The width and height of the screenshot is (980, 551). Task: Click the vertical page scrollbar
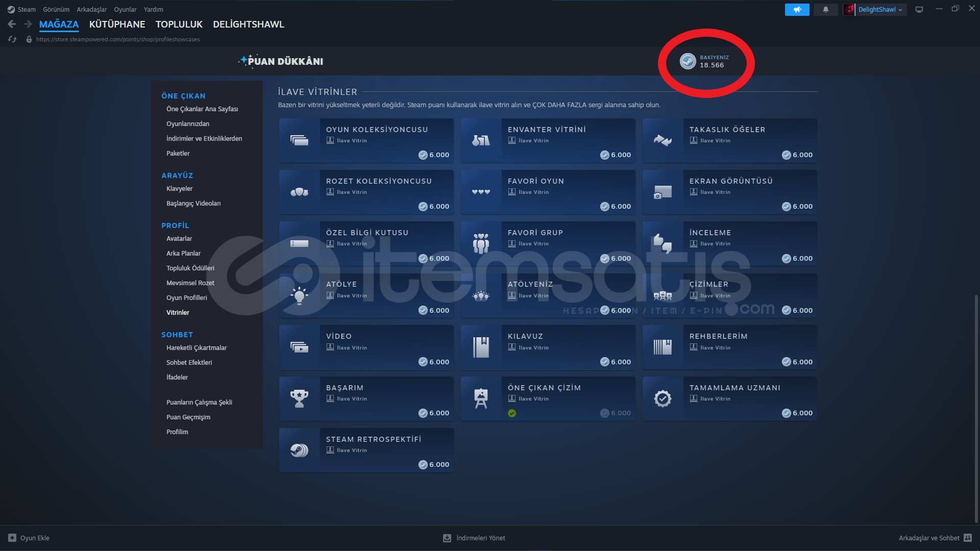[x=976, y=408]
